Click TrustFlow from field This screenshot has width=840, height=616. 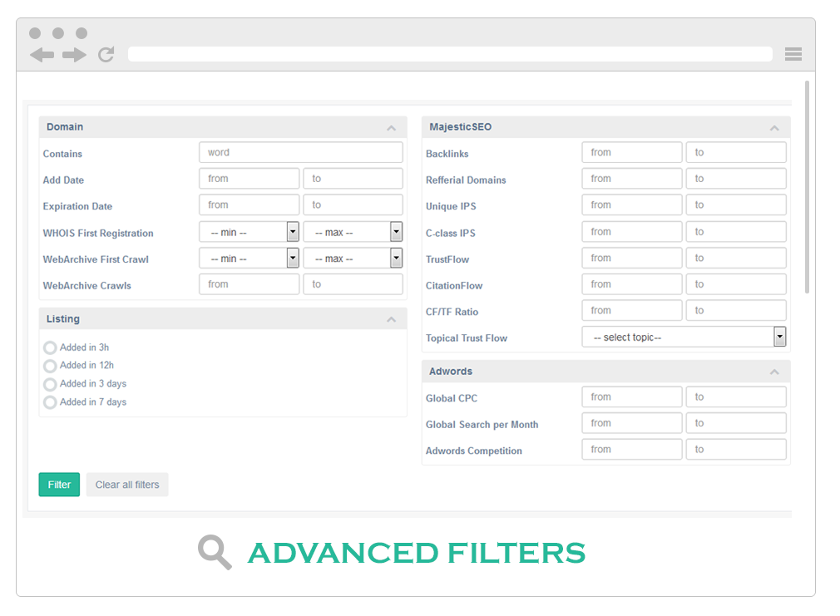(x=632, y=258)
